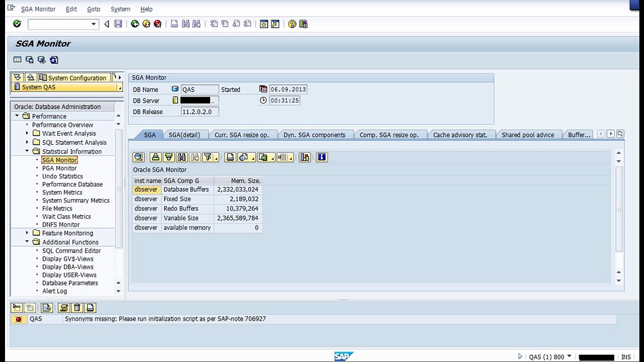The width and height of the screenshot is (644, 362).
Task: Click the Save diskette icon in toolbar
Action: point(118,24)
